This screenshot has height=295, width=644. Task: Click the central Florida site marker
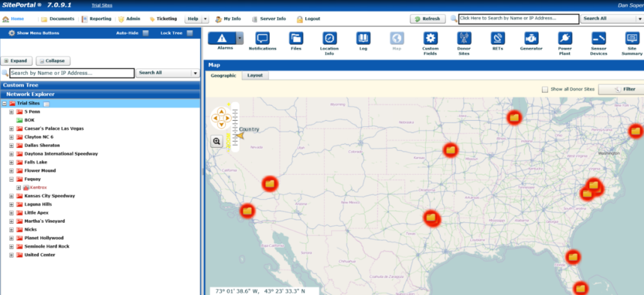point(572,258)
